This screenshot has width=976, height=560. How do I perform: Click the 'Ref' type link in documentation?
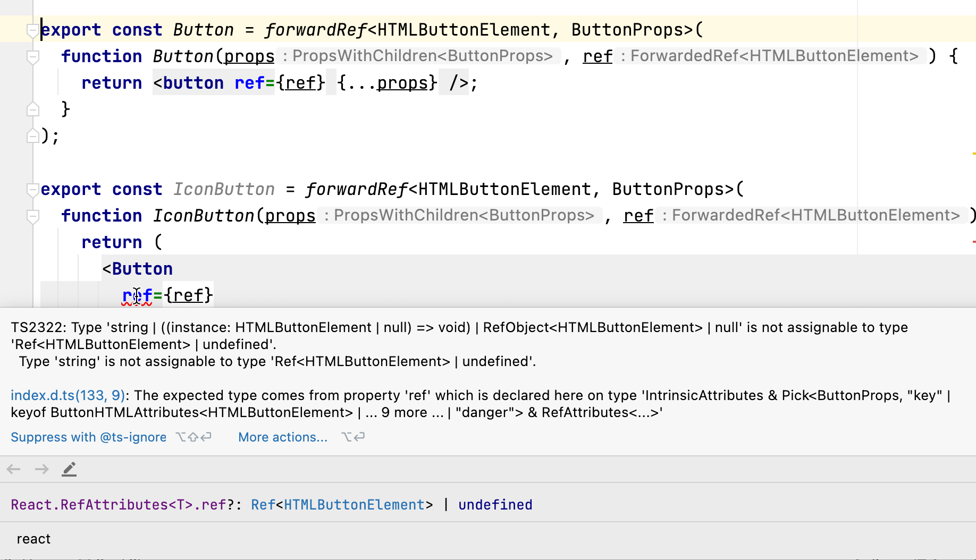[263, 505]
